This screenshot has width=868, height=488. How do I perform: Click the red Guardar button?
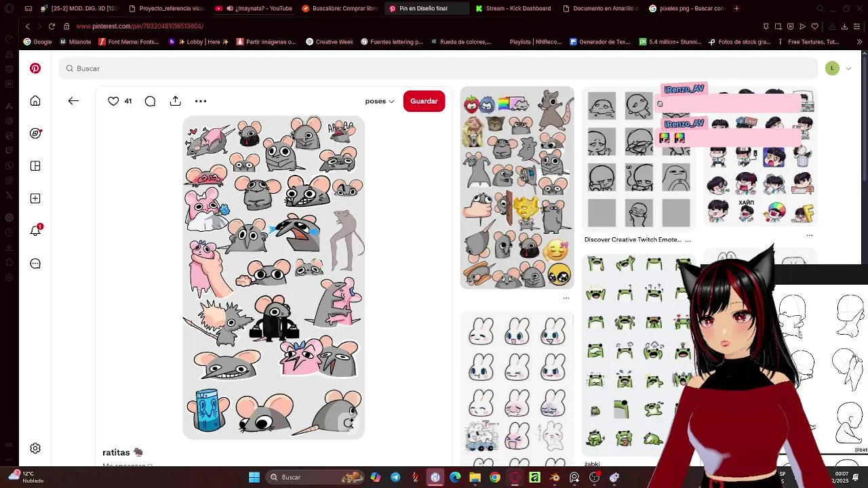pyautogui.click(x=424, y=101)
